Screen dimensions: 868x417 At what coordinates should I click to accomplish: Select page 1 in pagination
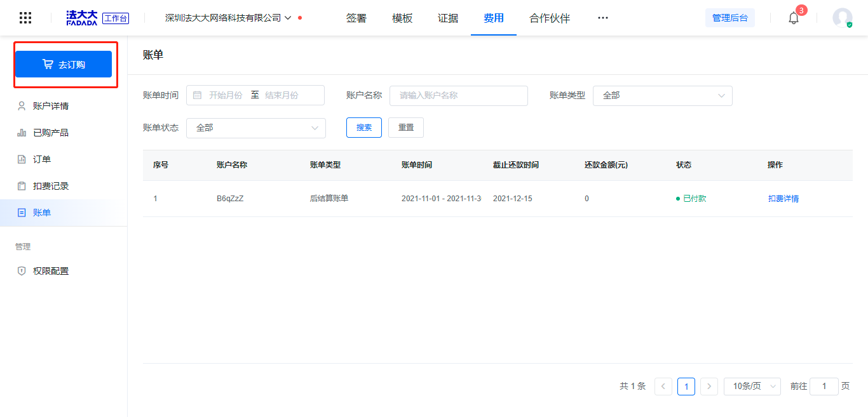click(x=686, y=386)
